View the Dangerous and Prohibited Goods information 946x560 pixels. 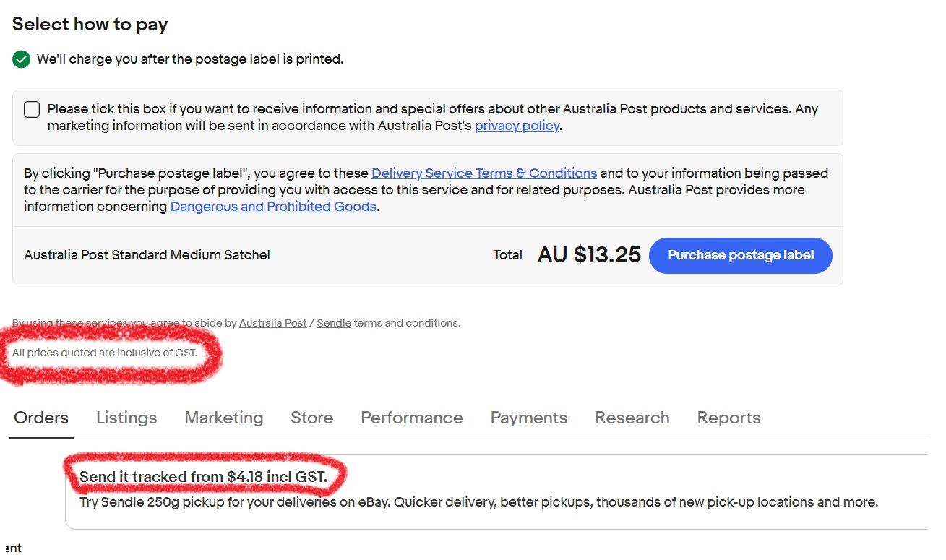[x=273, y=206]
